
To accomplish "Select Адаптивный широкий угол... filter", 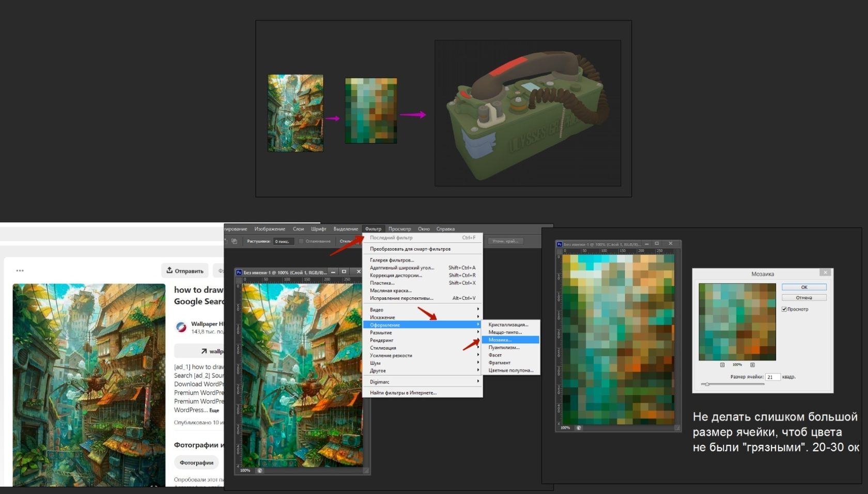I will tap(423, 268).
